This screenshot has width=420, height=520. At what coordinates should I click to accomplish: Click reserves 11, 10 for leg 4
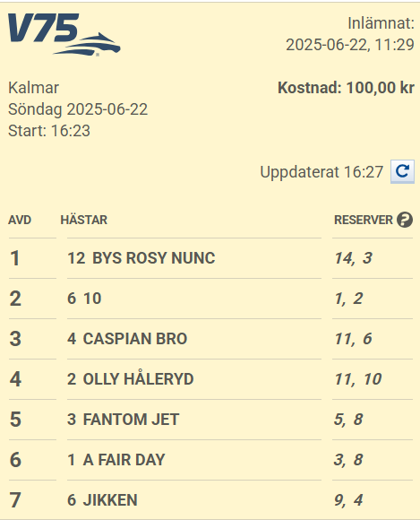point(358,379)
